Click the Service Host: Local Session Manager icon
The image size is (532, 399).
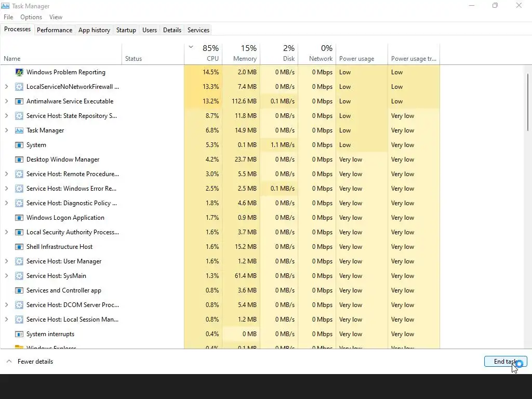point(19,320)
